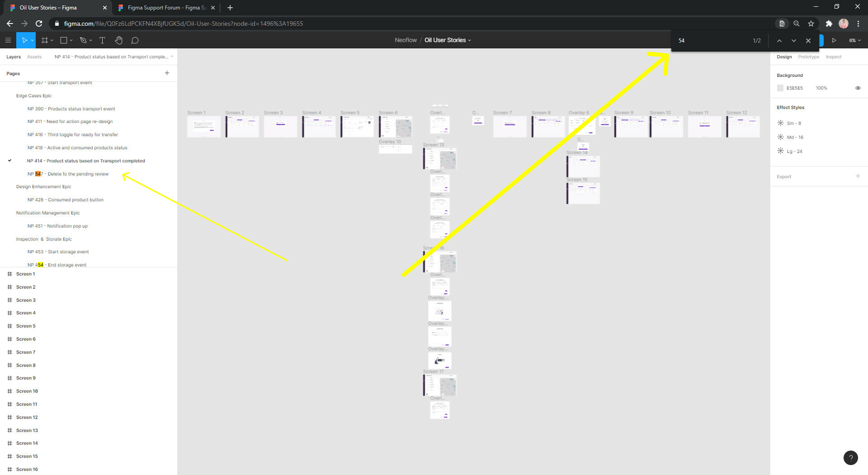Click the Neoflow project link
Screen dimensions: 868x475
click(x=406, y=40)
